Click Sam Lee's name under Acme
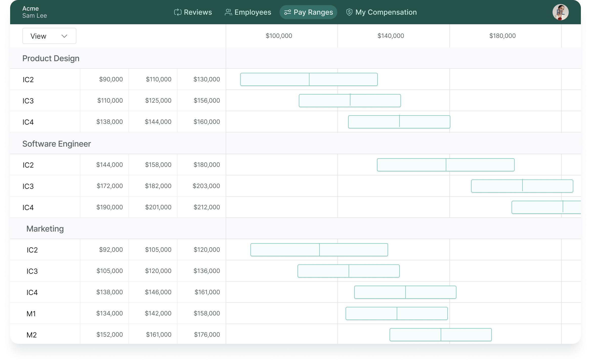 pos(35,16)
